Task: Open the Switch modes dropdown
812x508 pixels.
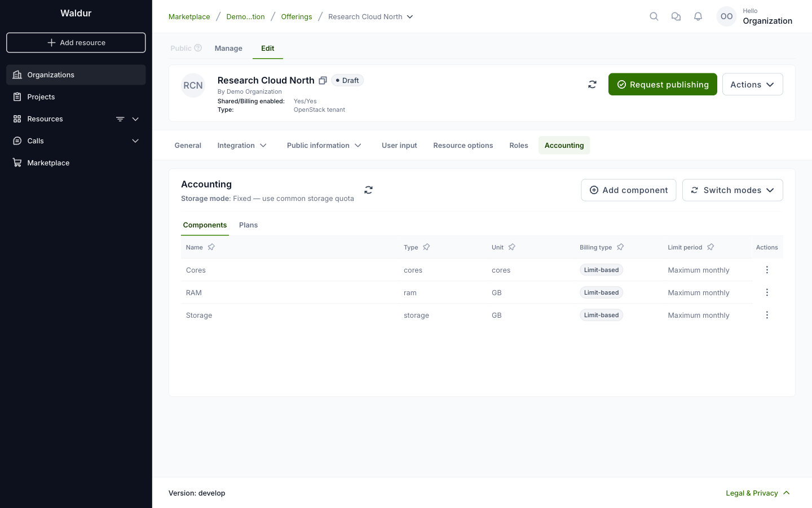Action: point(732,190)
